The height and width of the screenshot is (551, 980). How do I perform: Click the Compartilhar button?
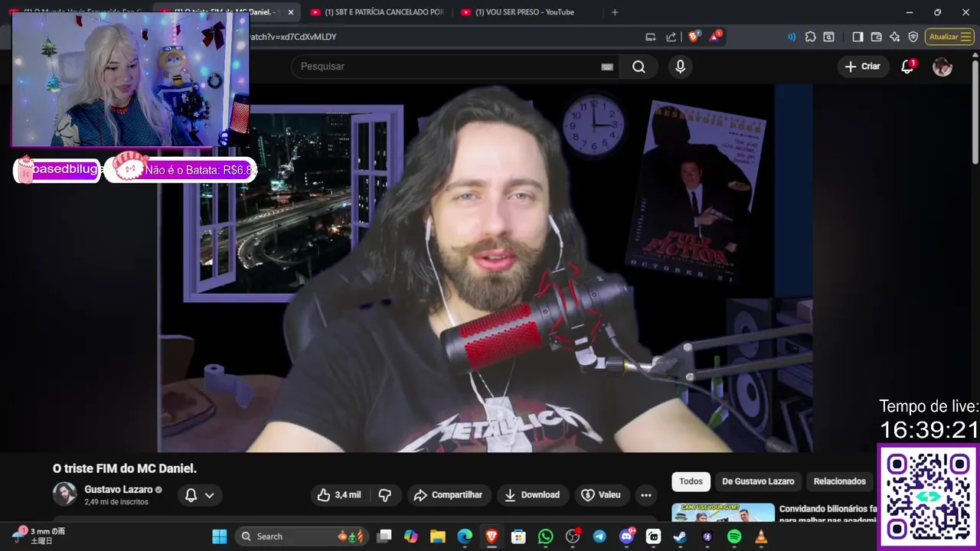(x=449, y=495)
